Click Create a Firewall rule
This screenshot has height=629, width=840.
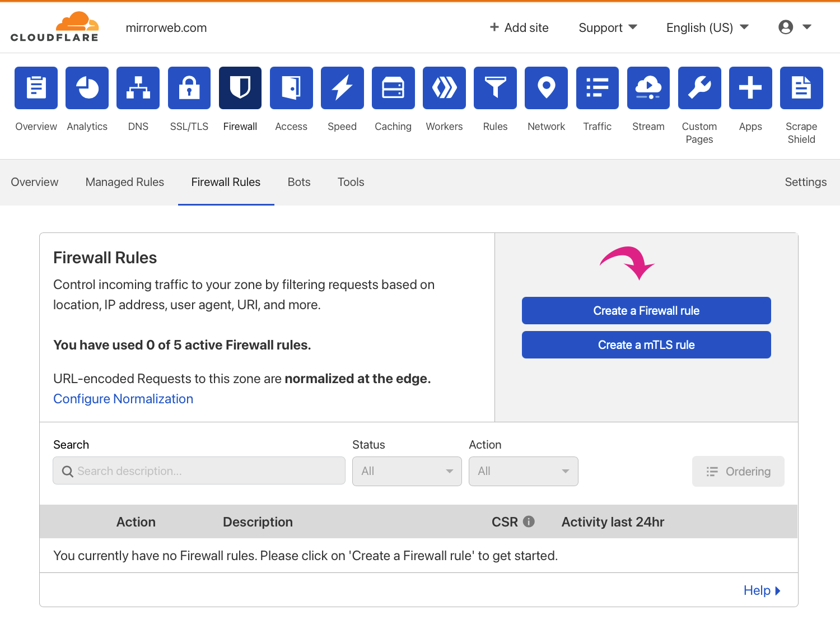[646, 310]
